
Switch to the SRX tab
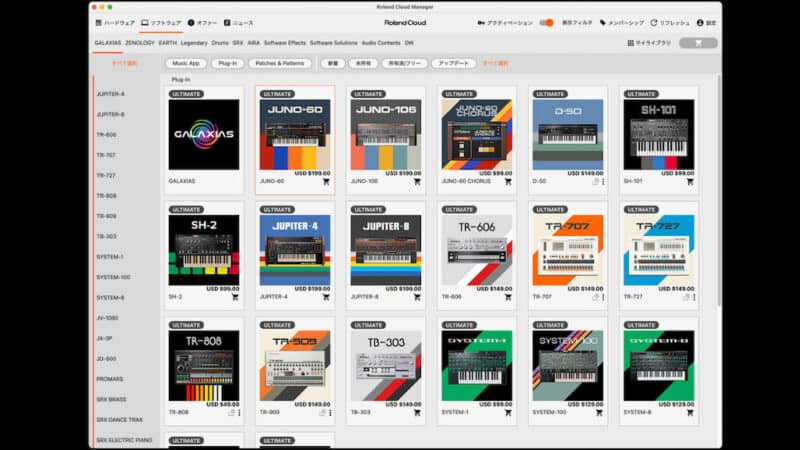(x=238, y=43)
